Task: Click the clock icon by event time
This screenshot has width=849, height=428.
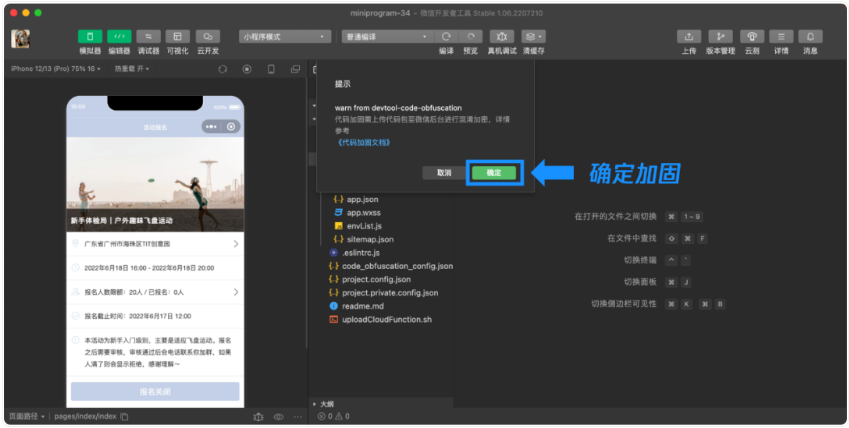Action: point(75,268)
